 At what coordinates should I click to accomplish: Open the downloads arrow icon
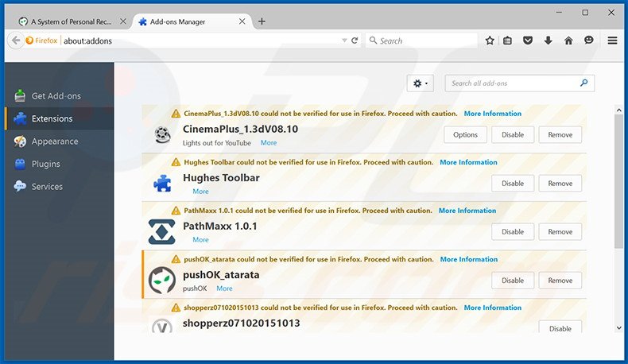pos(549,41)
